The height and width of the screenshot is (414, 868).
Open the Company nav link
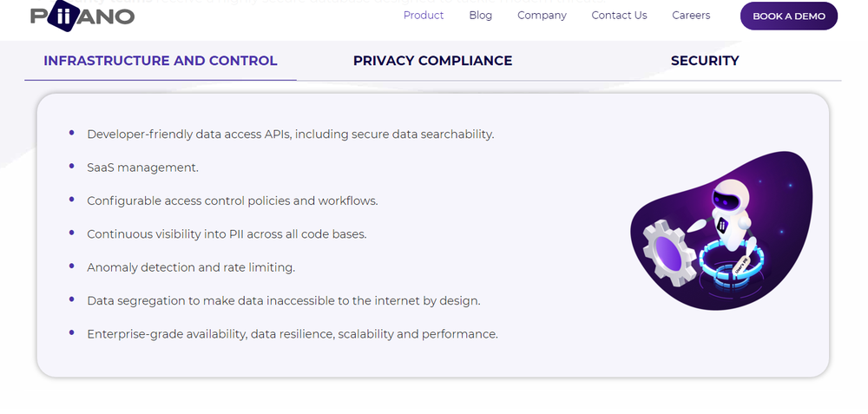[542, 16]
